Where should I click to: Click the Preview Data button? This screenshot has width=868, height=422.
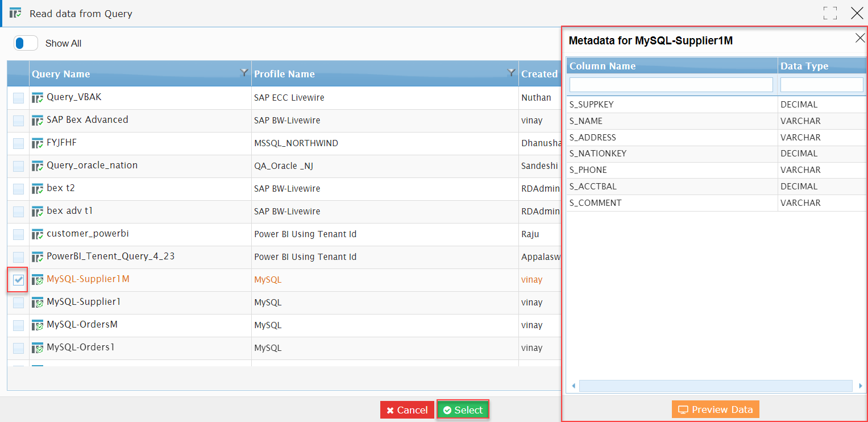click(x=716, y=409)
